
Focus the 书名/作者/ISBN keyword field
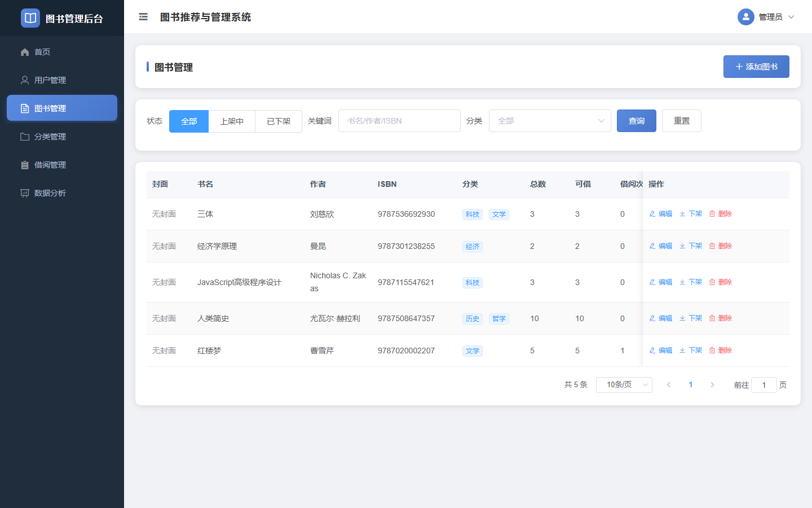[x=399, y=121]
